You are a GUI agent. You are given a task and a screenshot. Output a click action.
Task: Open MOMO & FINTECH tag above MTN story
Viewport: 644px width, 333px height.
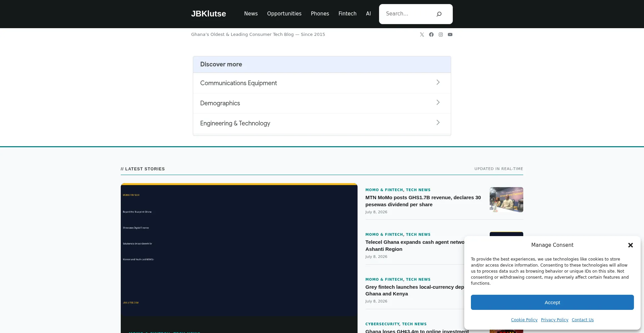pos(384,190)
